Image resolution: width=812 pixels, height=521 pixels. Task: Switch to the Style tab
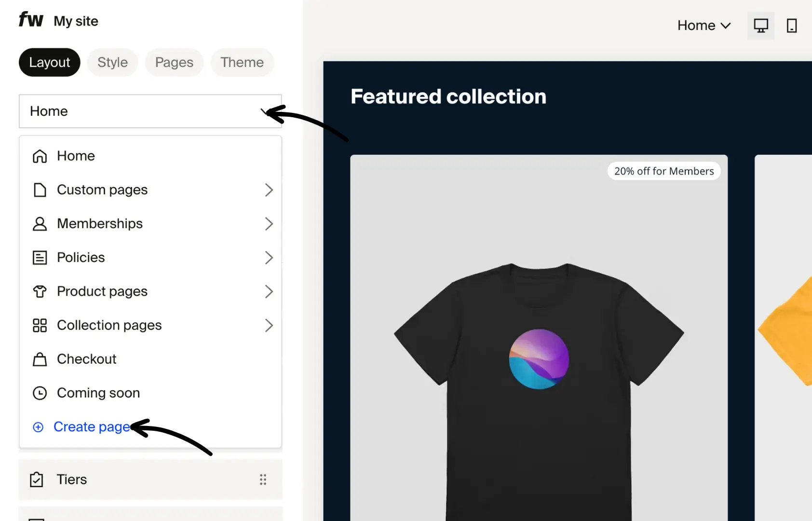112,62
